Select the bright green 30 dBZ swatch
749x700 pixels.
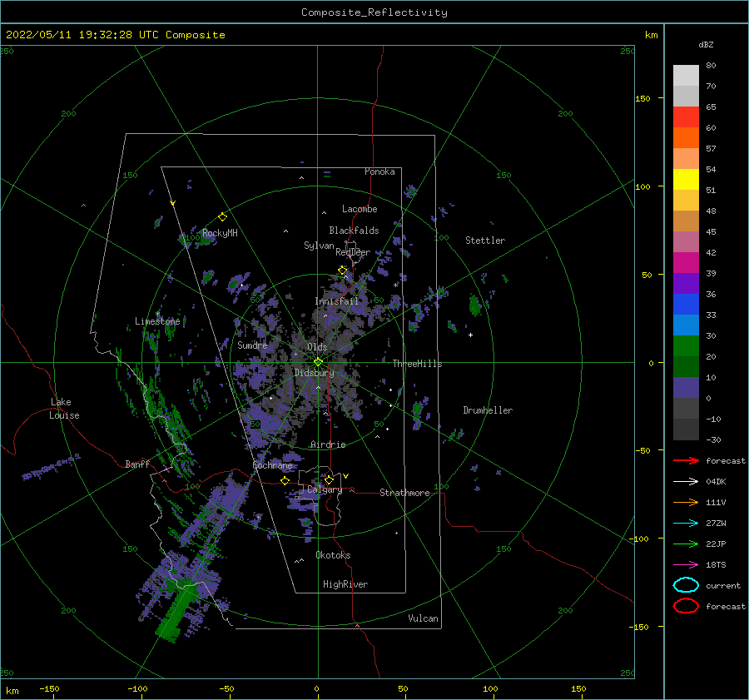coord(686,346)
